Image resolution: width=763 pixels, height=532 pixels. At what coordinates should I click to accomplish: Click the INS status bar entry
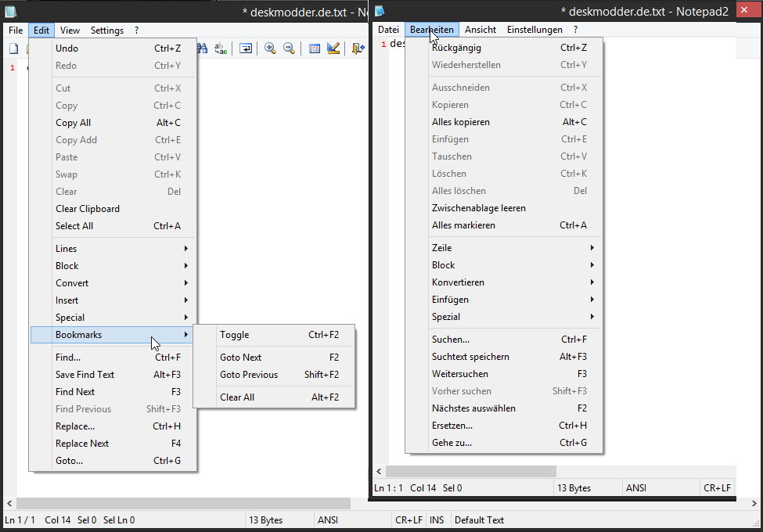tap(437, 519)
